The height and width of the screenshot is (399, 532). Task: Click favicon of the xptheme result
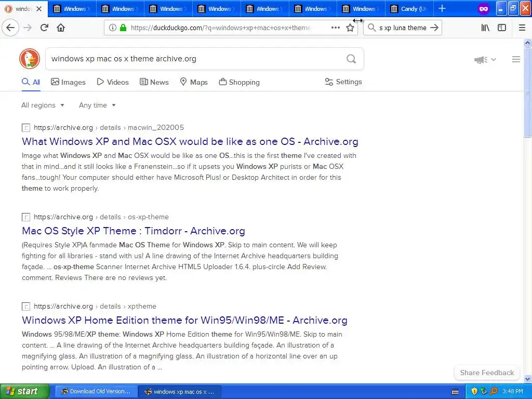click(26, 307)
